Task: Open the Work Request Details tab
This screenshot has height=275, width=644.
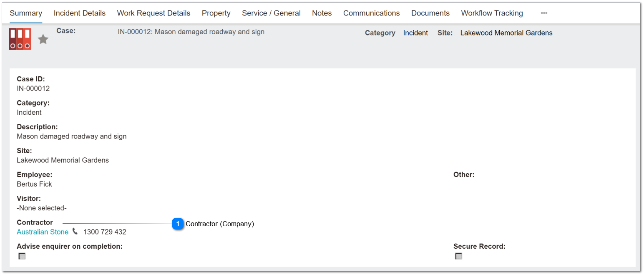Action: click(x=153, y=13)
